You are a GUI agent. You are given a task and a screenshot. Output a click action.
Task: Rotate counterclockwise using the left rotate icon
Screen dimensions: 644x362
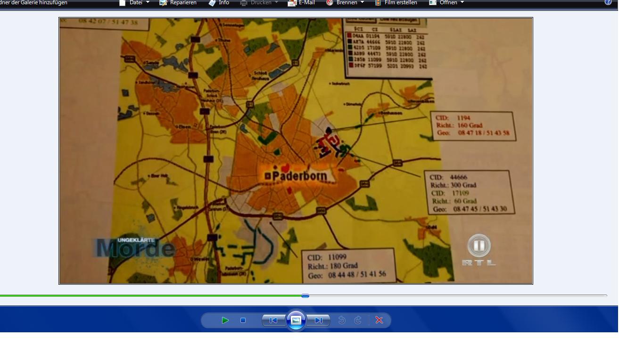click(342, 321)
